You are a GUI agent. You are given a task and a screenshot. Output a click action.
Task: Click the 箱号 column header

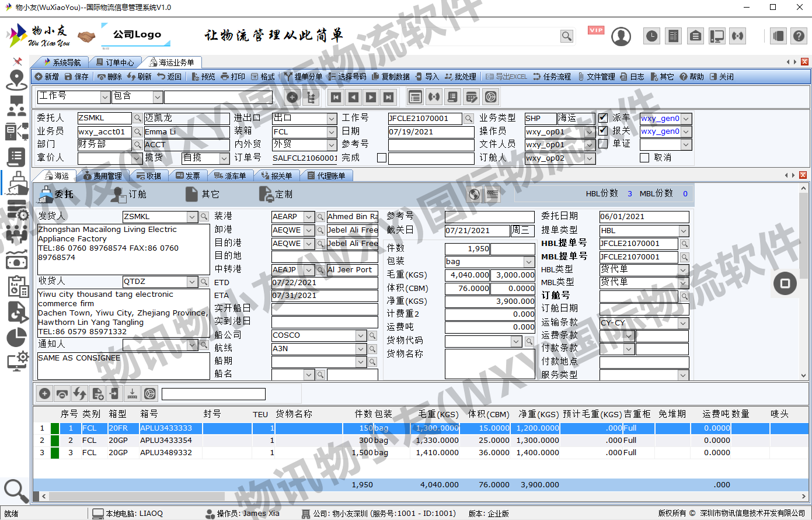click(149, 414)
